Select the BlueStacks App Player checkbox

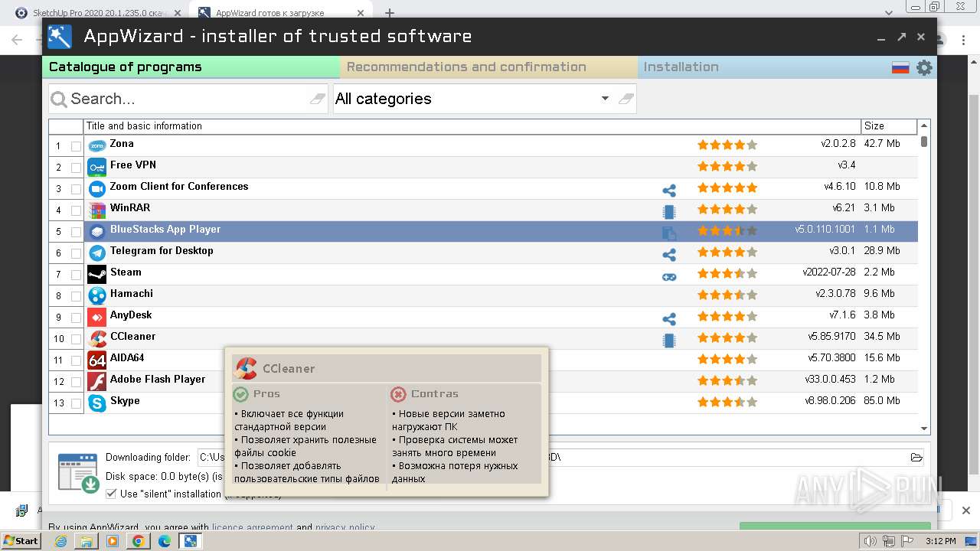[x=76, y=232]
